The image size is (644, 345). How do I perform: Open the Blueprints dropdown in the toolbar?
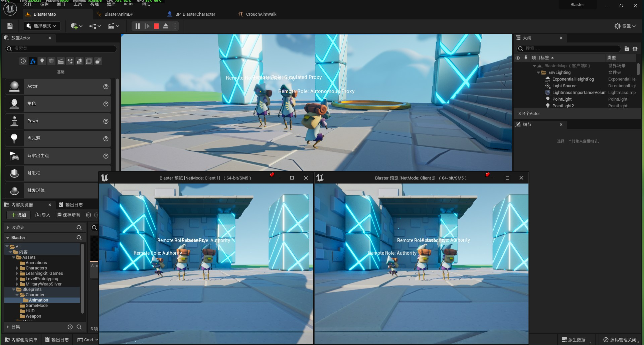95,26
